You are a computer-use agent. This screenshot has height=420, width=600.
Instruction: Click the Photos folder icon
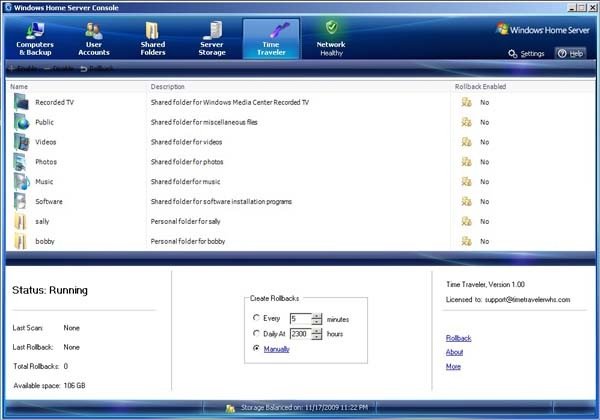[20, 162]
